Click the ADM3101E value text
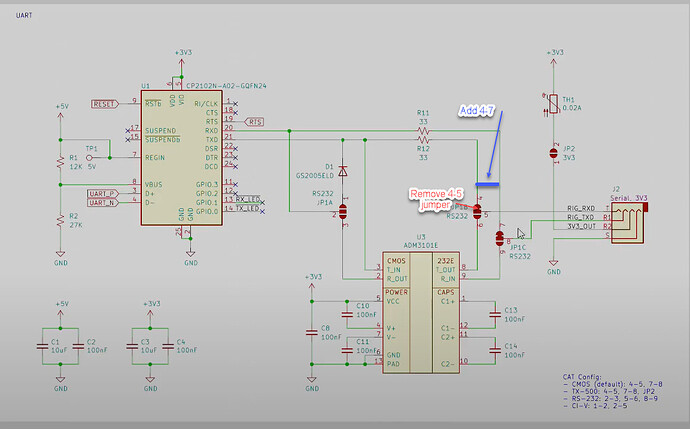The width and height of the screenshot is (690, 429). (421, 245)
